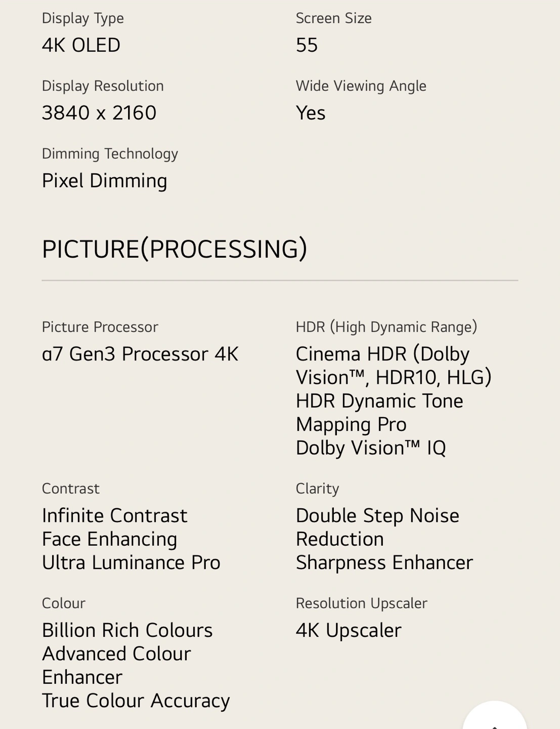Select the 4K OLED value text
560x729 pixels.
(x=81, y=45)
